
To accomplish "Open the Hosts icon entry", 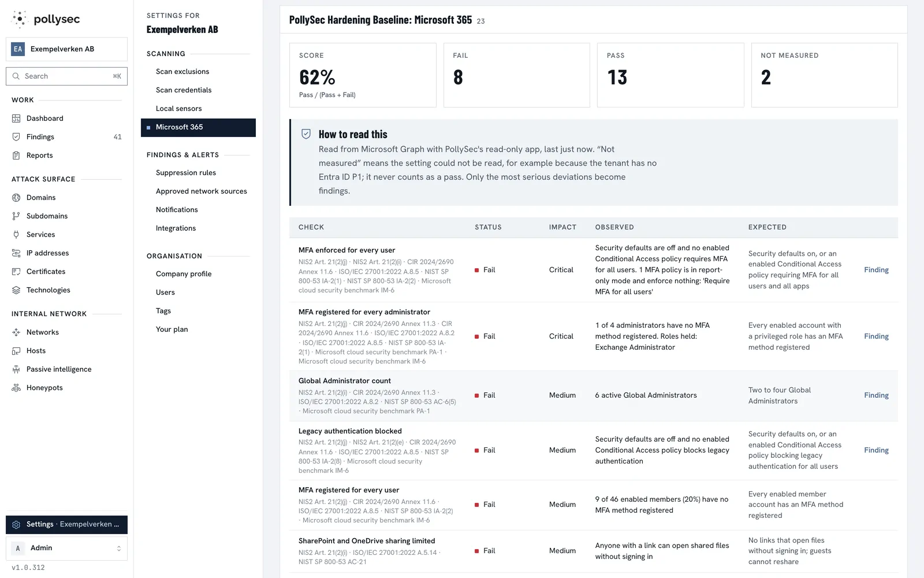I will (16, 351).
